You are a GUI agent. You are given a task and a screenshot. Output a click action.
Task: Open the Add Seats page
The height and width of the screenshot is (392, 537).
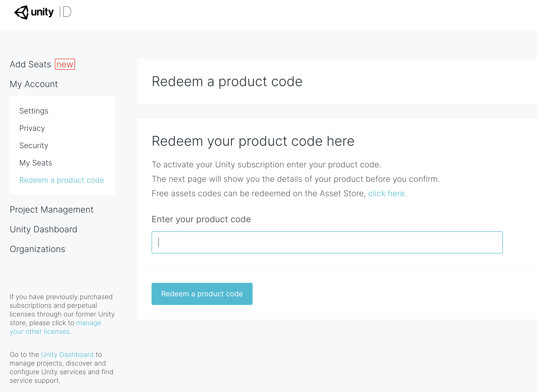click(x=30, y=64)
